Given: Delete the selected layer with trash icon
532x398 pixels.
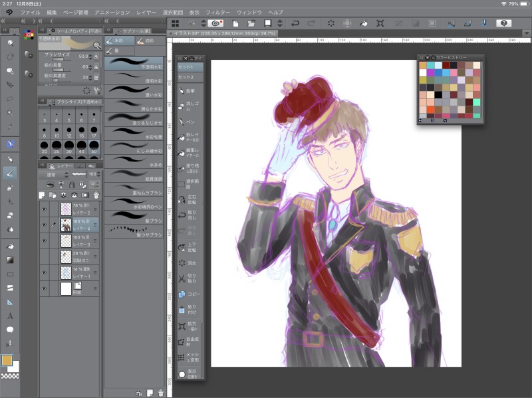Looking at the screenshot, I should [x=96, y=195].
